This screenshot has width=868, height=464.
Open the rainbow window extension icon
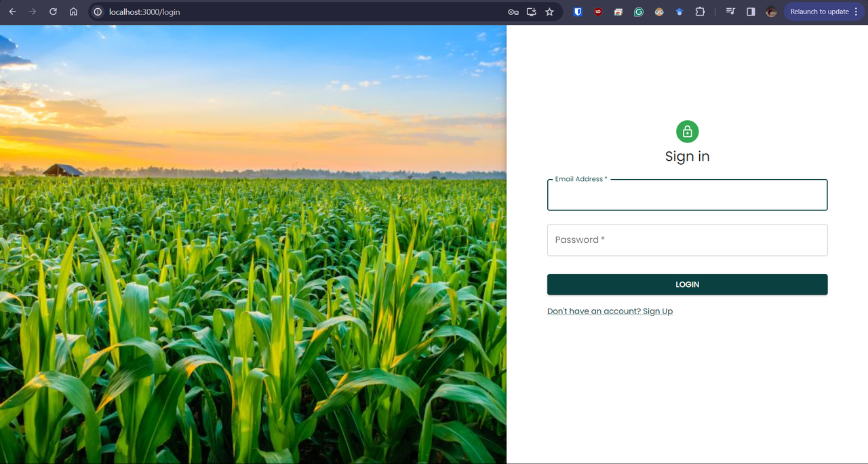click(618, 12)
